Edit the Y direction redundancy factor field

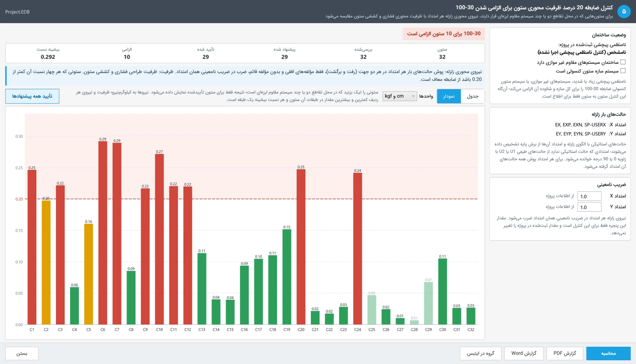tap(589, 207)
